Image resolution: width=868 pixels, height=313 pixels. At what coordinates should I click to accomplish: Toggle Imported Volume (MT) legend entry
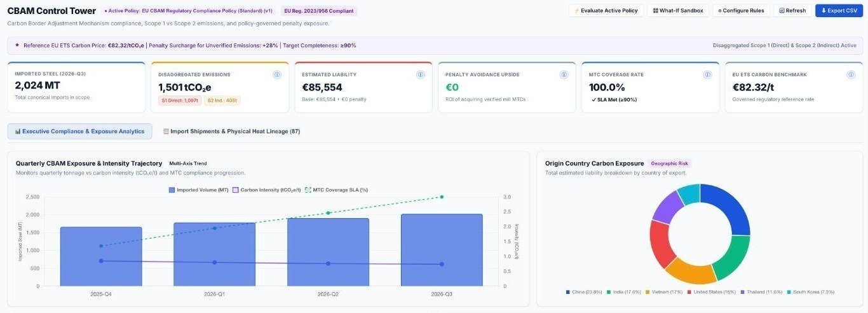198,190
